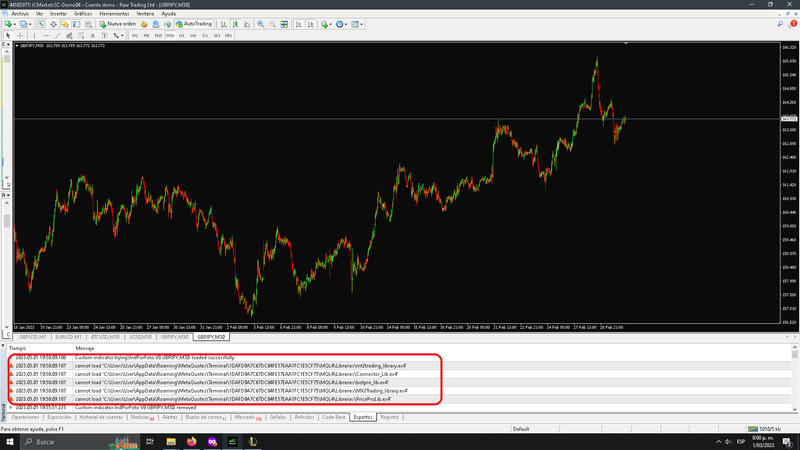Switch chart to line chart

tap(247, 24)
